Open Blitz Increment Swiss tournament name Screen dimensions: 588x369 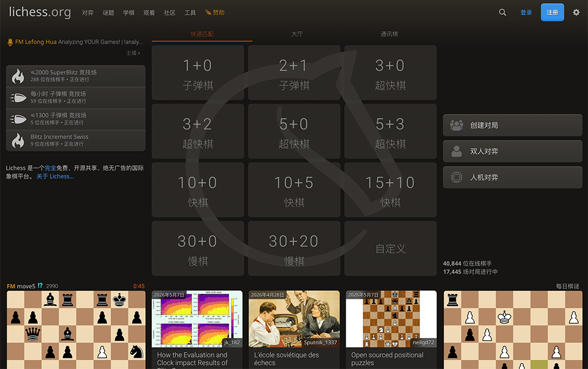tap(59, 137)
